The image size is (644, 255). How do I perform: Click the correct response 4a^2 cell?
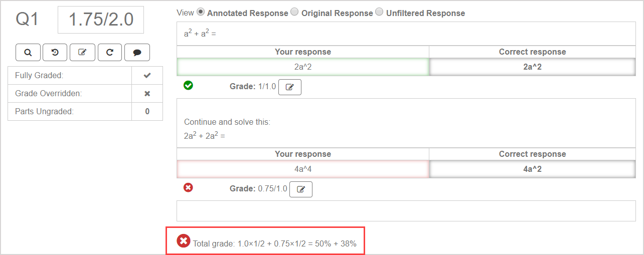pos(532,169)
